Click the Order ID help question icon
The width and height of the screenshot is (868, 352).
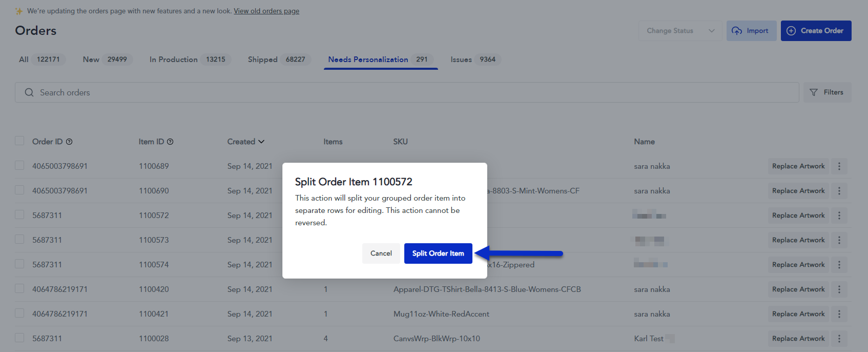[69, 142]
